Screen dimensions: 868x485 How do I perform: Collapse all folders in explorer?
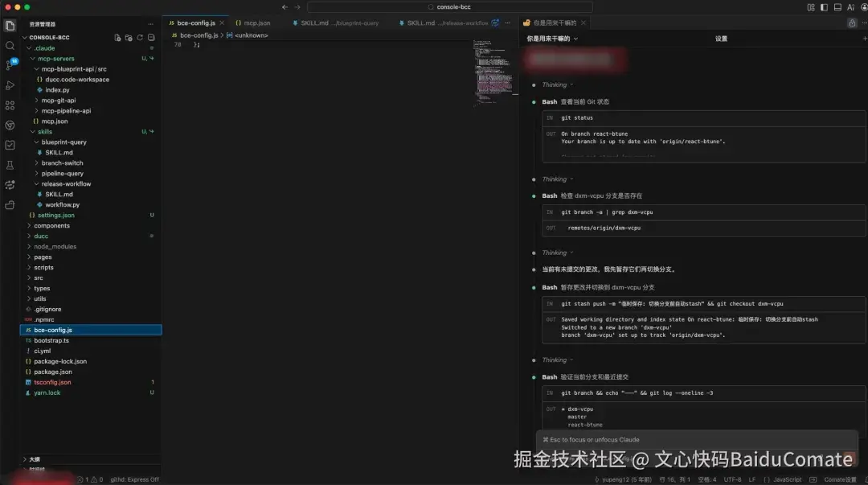point(151,38)
